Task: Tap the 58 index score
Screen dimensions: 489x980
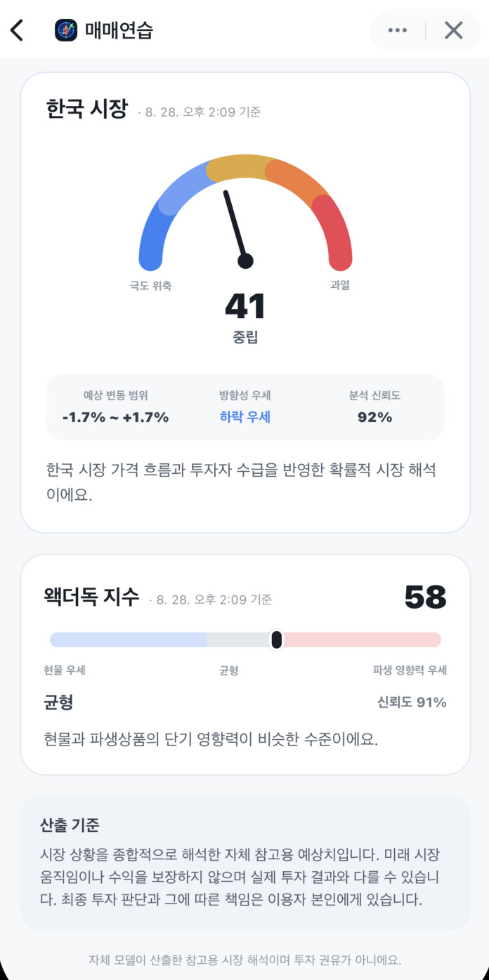Action: [425, 597]
